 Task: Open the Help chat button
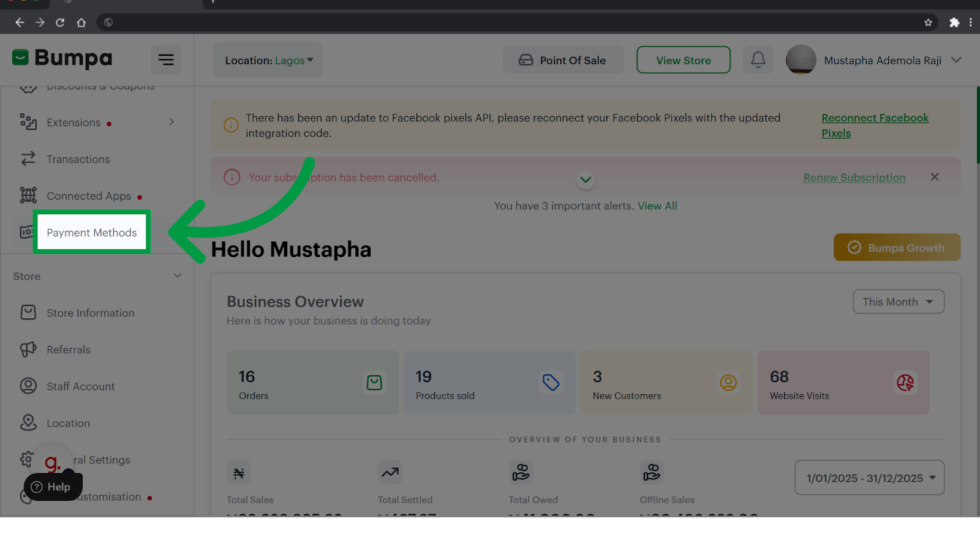point(53,487)
